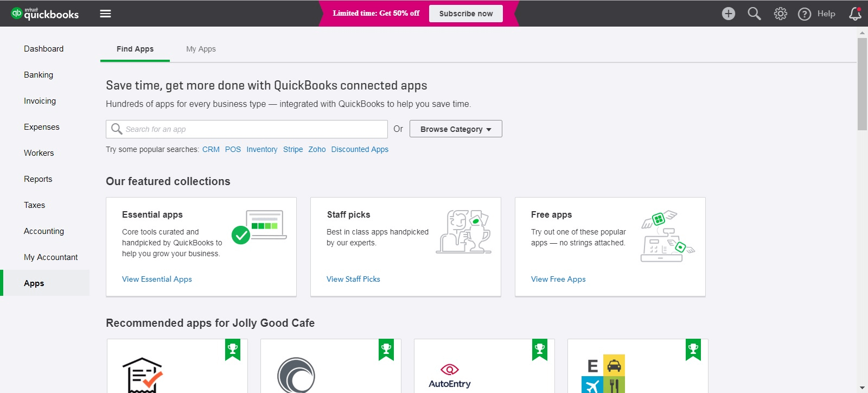Open the search magnifier in header
Screen dimensions: 868x393
click(754, 14)
